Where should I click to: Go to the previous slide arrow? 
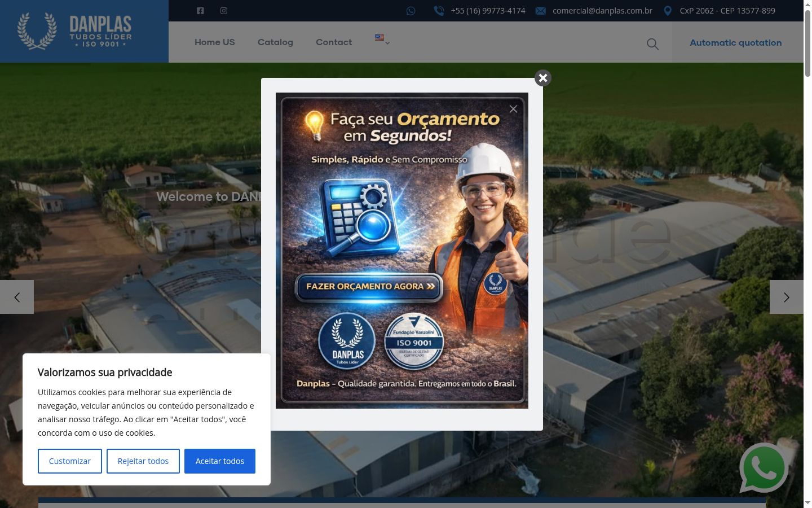[x=17, y=297]
